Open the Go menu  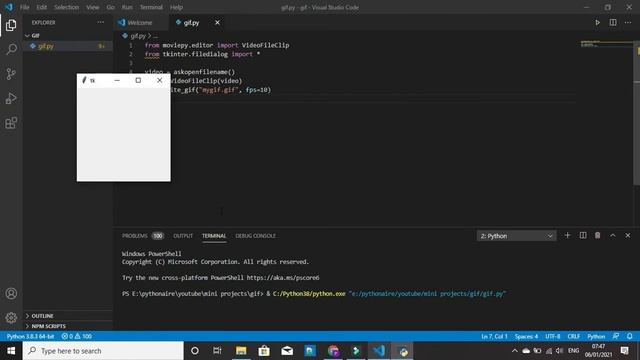click(x=111, y=7)
